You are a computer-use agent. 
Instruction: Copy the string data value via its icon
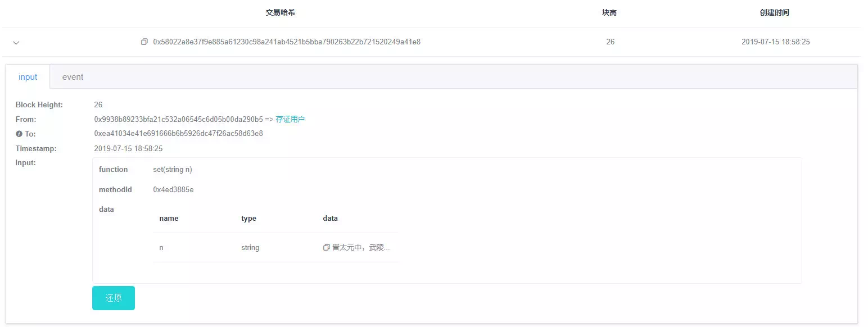coord(327,247)
